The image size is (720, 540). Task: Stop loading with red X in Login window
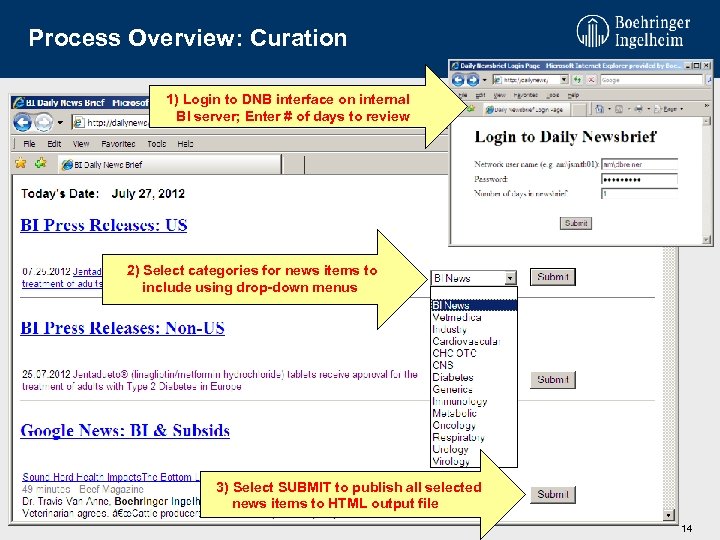[x=591, y=80]
